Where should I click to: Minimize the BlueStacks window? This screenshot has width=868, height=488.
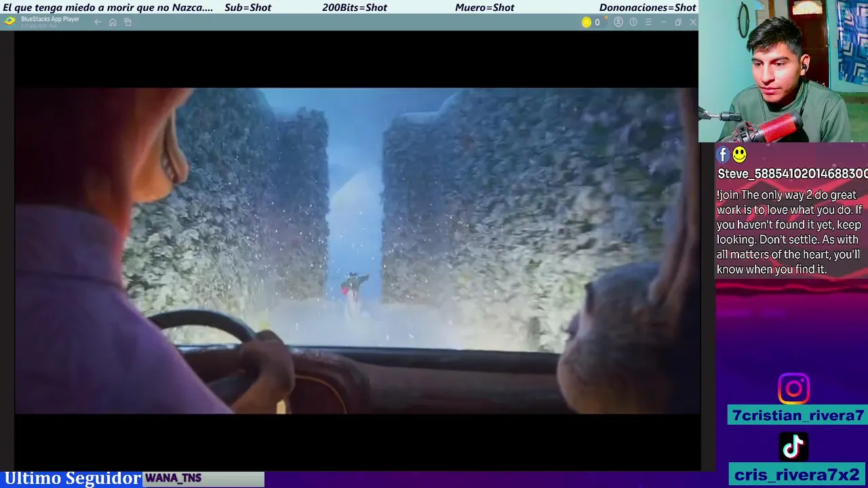(x=663, y=22)
